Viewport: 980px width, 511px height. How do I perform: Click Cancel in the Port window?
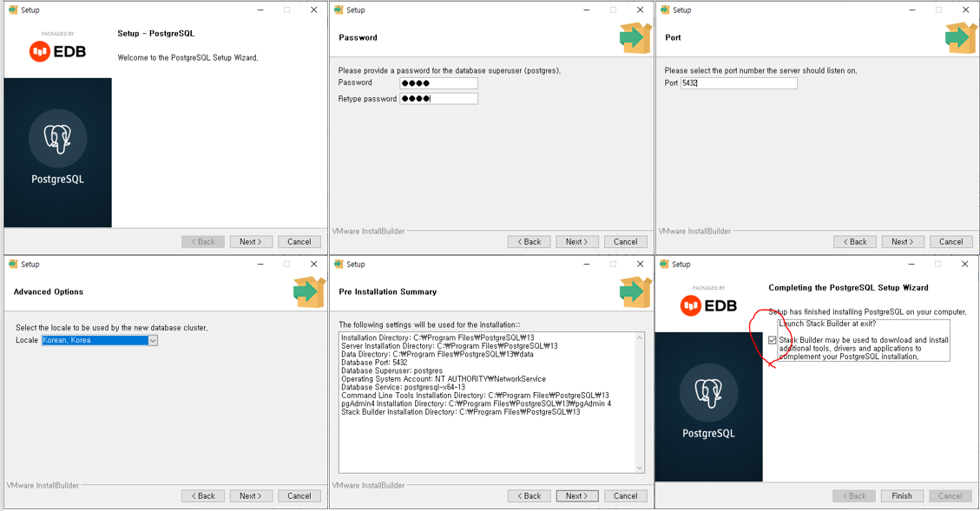point(950,242)
